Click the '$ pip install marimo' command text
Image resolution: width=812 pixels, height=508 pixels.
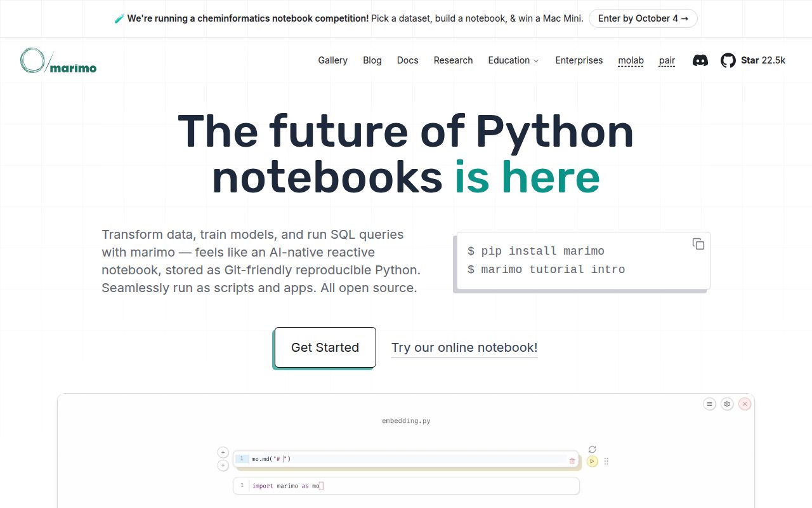[x=536, y=251]
